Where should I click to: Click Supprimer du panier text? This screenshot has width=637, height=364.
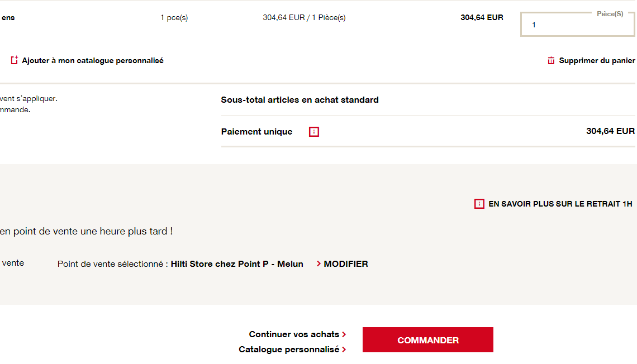(597, 61)
